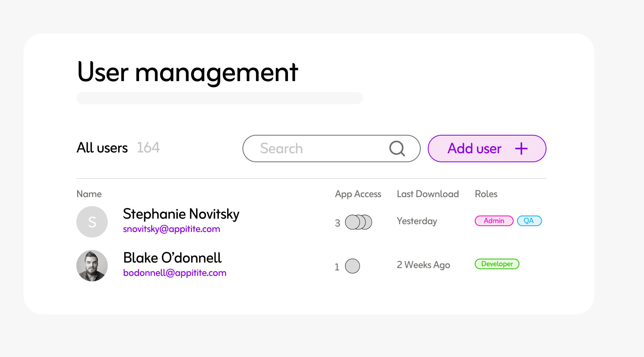Toggle Stephanie's Admin role badge
The height and width of the screenshot is (357, 644).
coord(494,221)
